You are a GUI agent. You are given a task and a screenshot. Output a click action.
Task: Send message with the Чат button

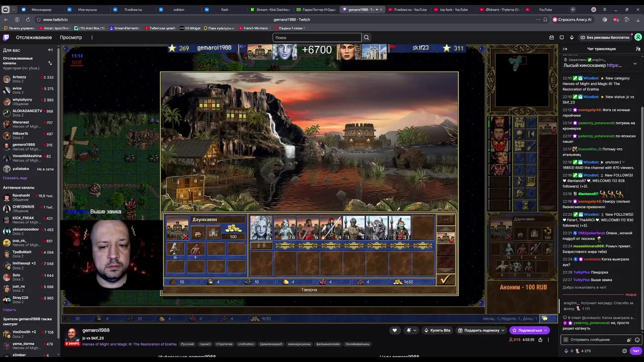point(636,351)
